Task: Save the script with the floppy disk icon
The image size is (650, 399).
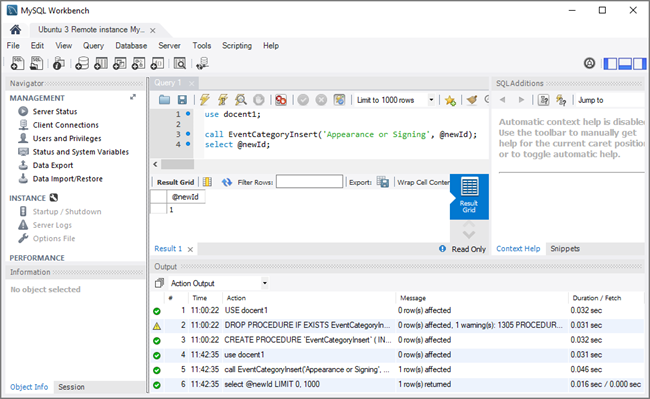Action: [182, 100]
